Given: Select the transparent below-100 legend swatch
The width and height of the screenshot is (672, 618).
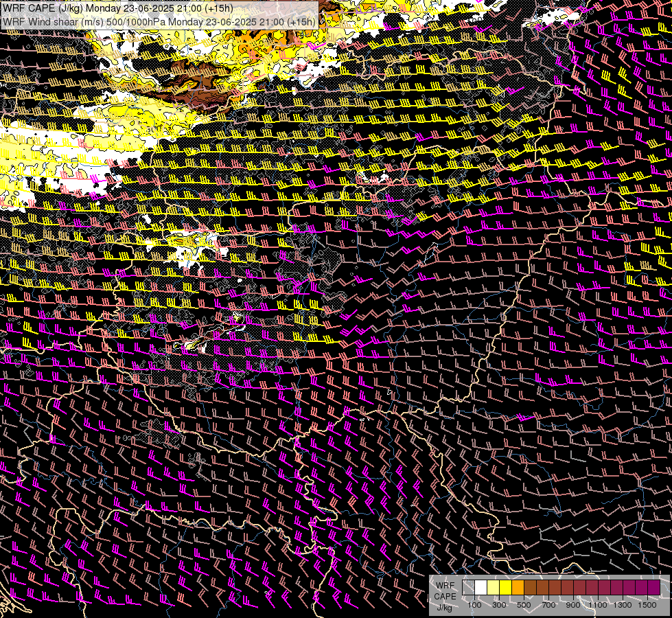Looking at the screenshot, I should tap(468, 588).
